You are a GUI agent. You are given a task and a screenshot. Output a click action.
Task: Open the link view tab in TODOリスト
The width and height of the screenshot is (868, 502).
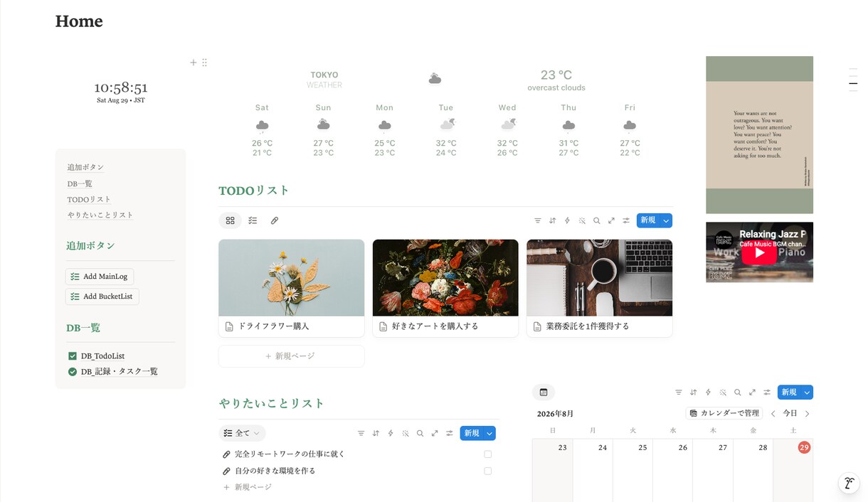(x=275, y=220)
